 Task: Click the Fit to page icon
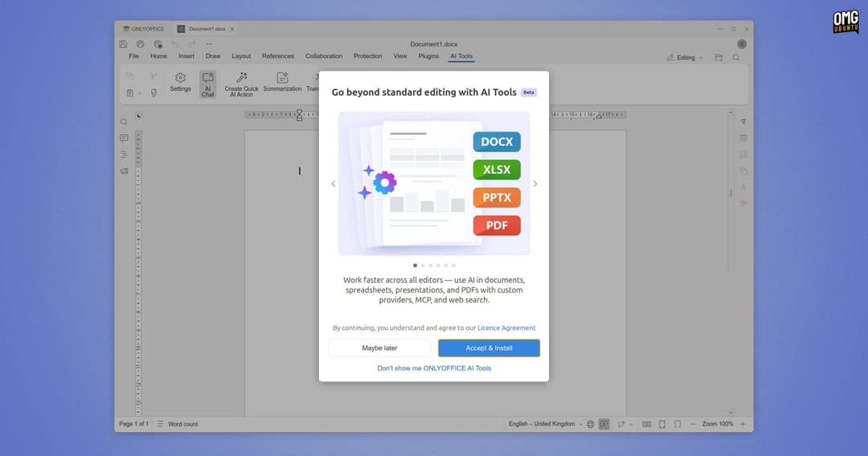[662, 425]
